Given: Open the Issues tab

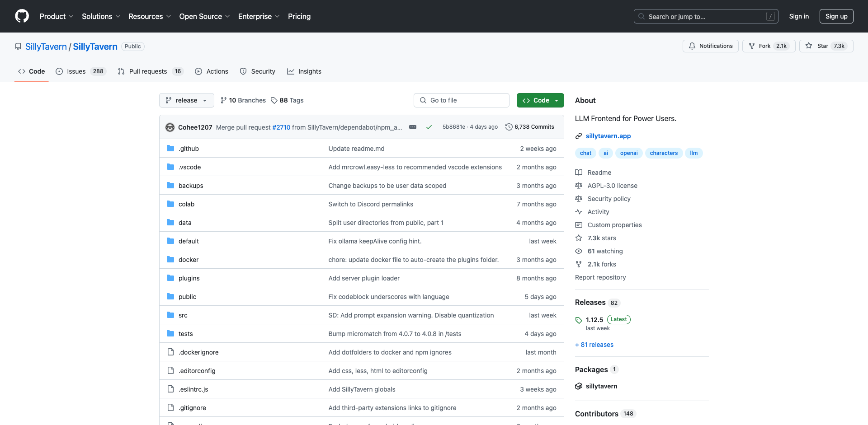Looking at the screenshot, I should 80,71.
